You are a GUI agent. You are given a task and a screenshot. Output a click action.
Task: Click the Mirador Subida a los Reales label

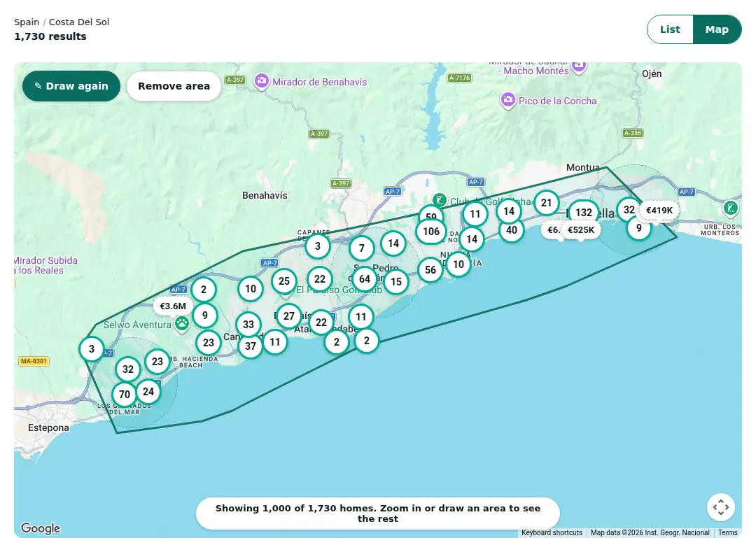click(45, 265)
